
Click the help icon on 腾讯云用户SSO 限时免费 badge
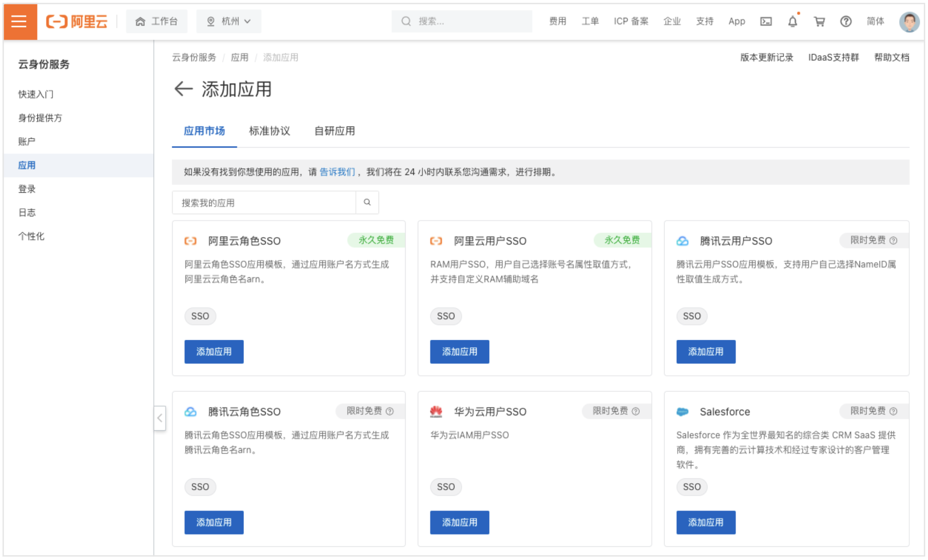893,240
